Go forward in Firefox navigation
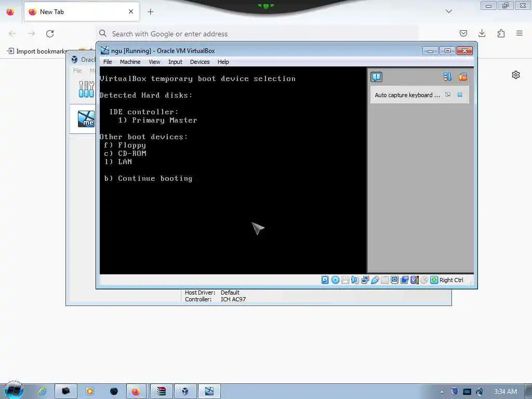The height and width of the screenshot is (399, 532). [31, 34]
